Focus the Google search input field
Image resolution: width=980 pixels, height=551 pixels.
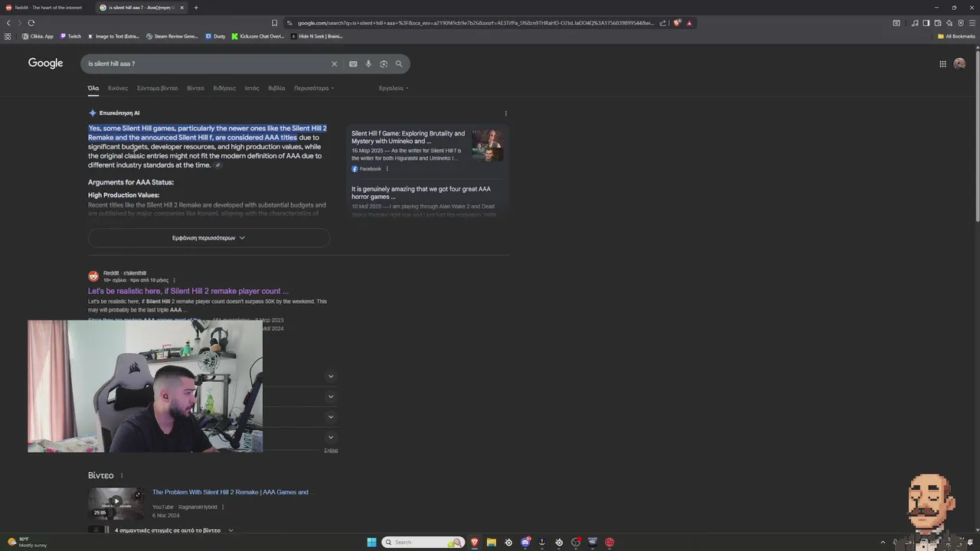(207, 64)
